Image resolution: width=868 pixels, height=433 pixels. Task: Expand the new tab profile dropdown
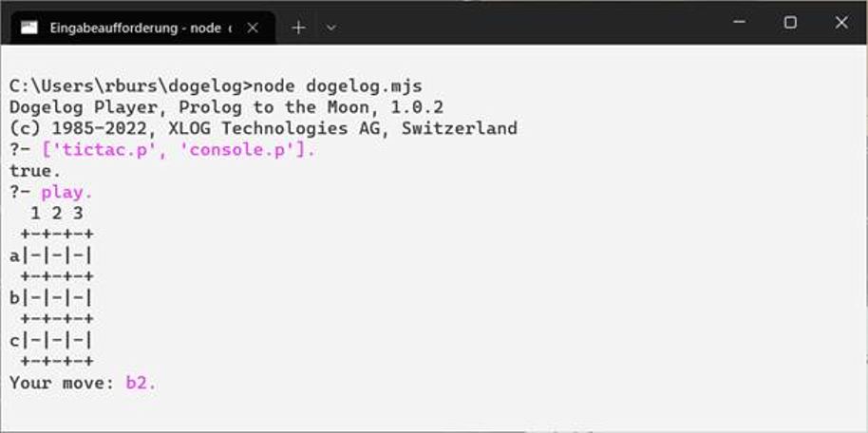click(331, 28)
